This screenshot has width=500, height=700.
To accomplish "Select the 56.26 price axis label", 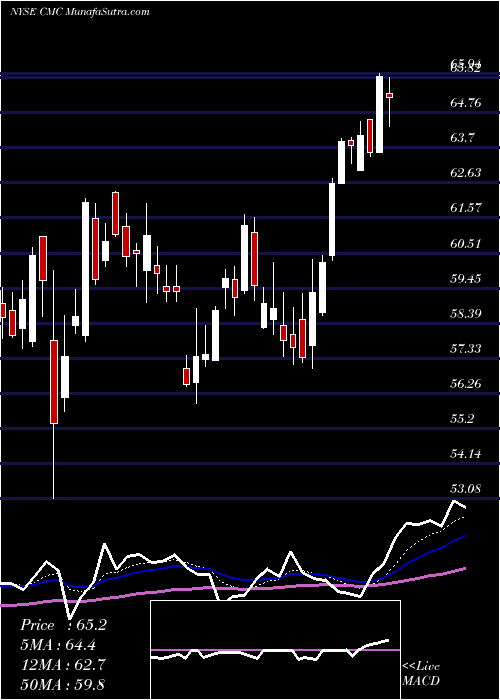I will click(x=466, y=383).
